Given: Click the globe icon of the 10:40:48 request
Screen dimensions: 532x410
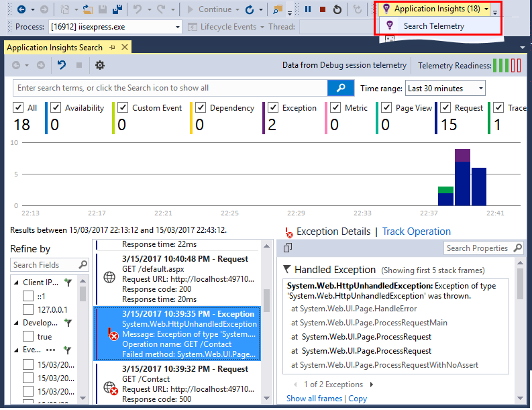Looking at the screenshot, I should click(x=109, y=277).
